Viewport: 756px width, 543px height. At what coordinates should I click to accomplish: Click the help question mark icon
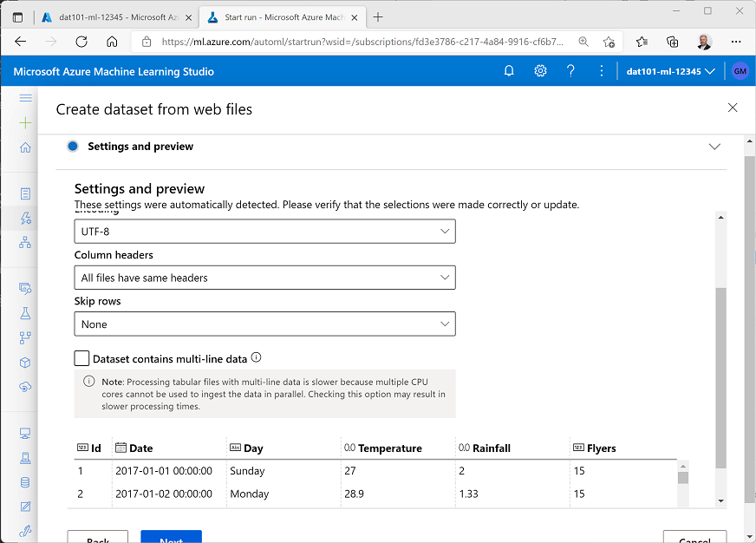[570, 71]
